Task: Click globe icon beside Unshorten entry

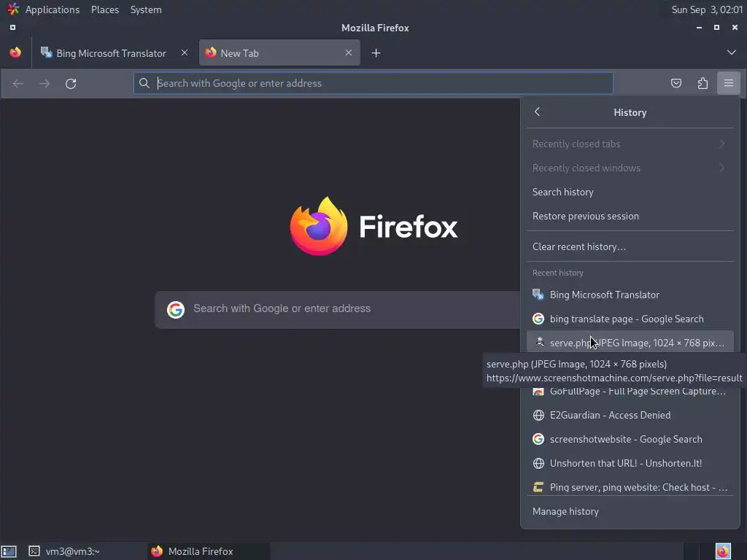Action: coord(538,463)
